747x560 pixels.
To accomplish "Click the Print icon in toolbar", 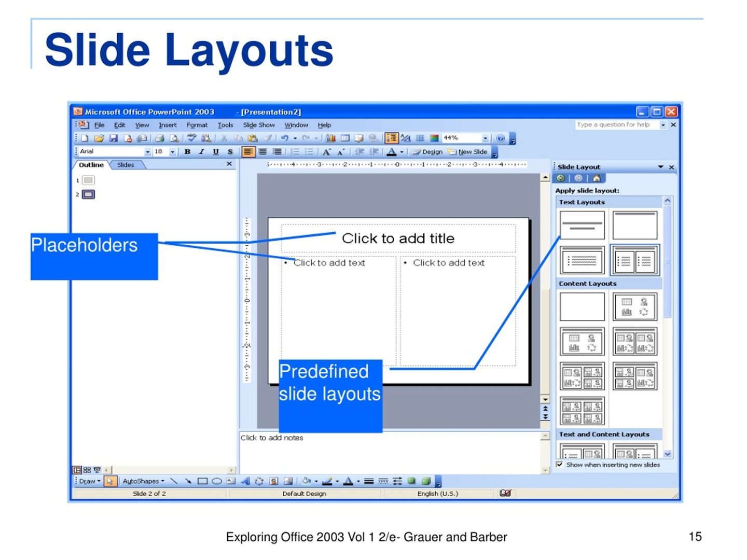I will 159,138.
